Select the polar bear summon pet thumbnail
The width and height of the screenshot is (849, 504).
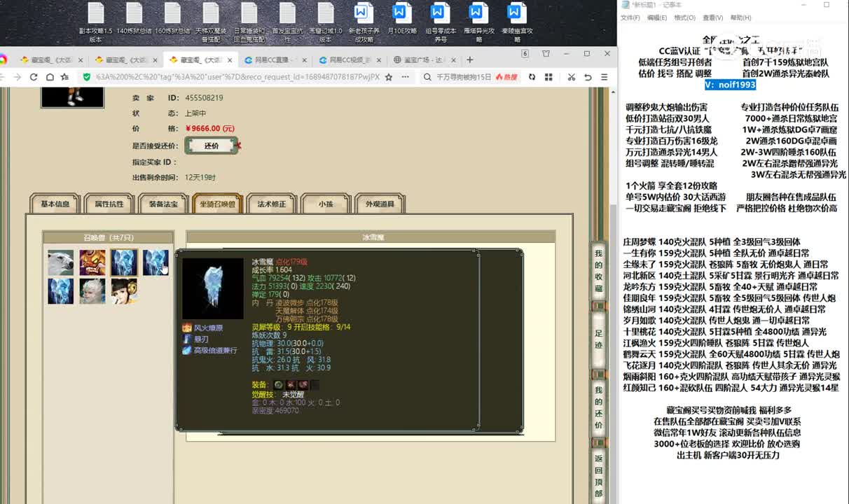[x=60, y=262]
